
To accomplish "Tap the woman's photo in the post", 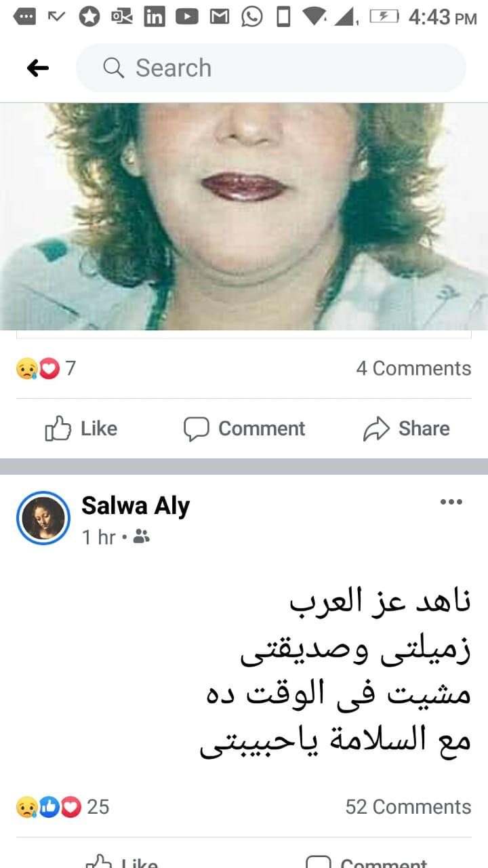I will click(x=244, y=217).
